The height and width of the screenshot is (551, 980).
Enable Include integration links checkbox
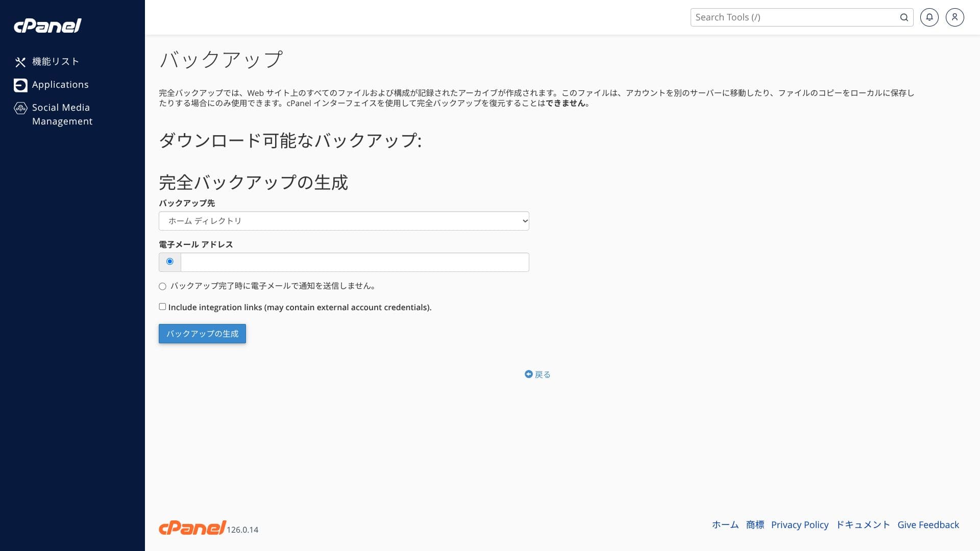point(162,307)
